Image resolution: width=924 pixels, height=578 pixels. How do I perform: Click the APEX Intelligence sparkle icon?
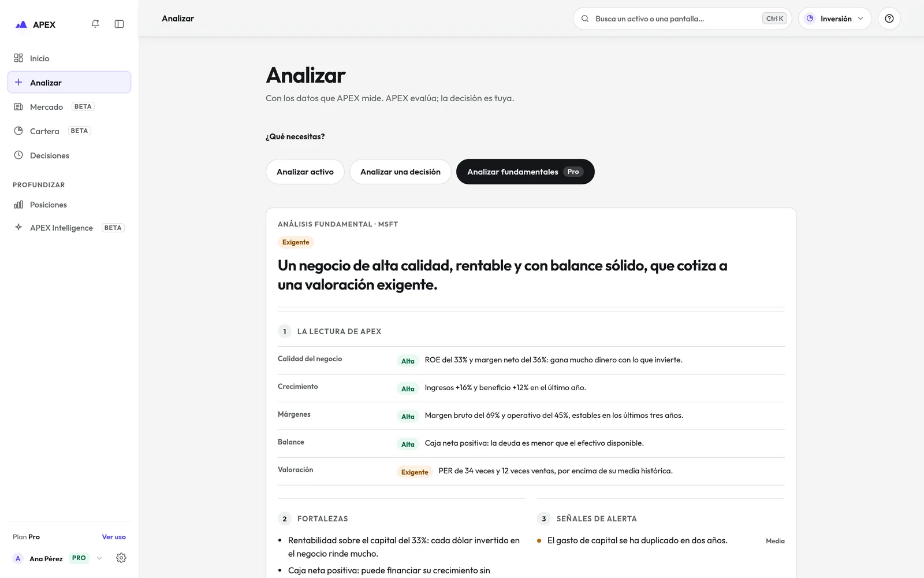18,227
